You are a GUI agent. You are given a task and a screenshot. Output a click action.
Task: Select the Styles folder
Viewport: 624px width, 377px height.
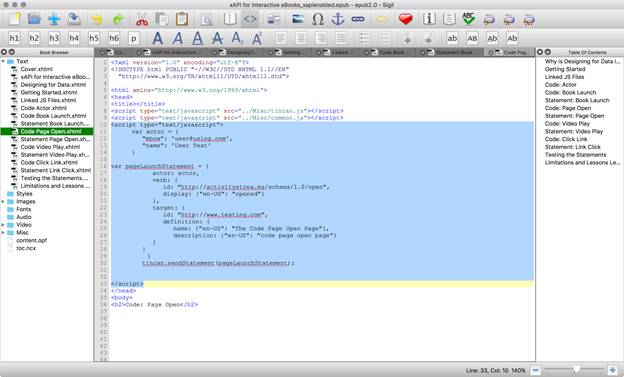tap(24, 194)
